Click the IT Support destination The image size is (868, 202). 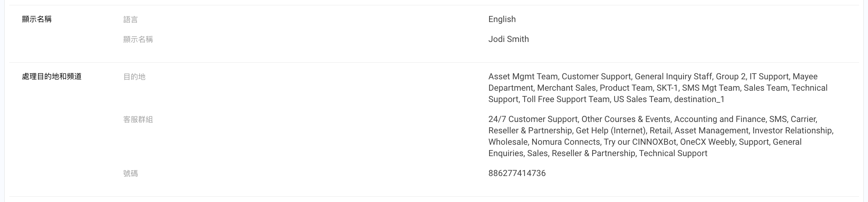[769, 76]
